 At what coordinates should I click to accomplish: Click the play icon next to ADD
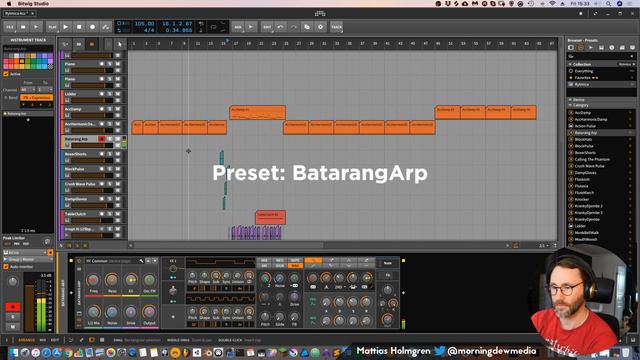tap(251, 27)
